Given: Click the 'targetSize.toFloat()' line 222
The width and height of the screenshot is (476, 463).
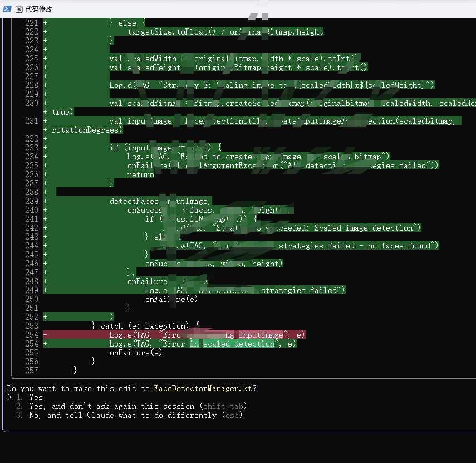Looking at the screenshot, I should [x=225, y=32].
